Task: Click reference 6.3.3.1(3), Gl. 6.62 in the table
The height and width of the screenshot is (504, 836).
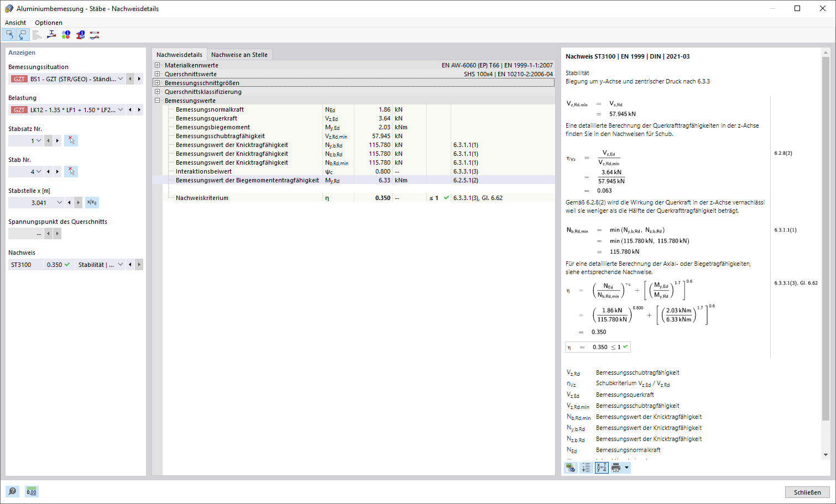Action: [478, 198]
